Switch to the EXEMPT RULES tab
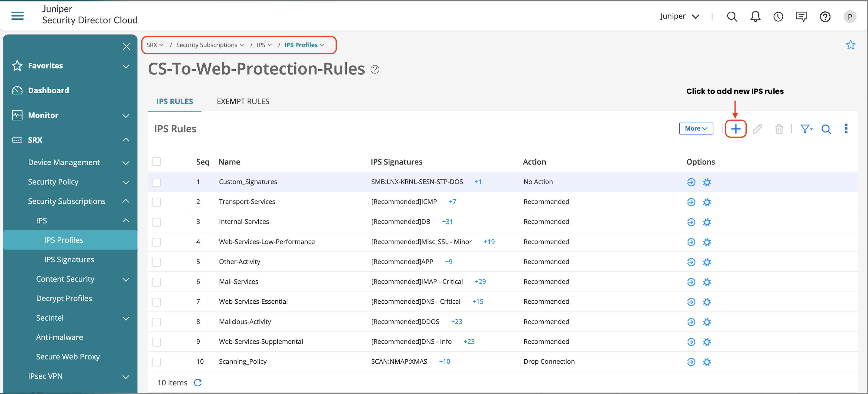 (243, 101)
